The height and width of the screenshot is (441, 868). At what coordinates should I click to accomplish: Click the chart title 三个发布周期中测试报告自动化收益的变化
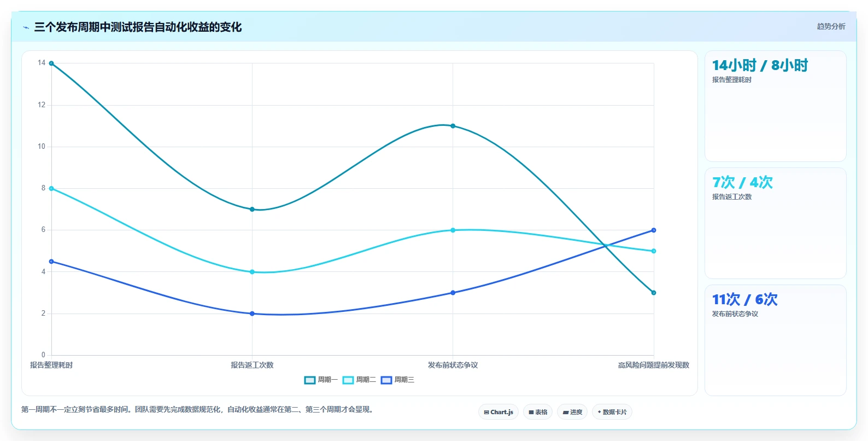[x=138, y=27]
